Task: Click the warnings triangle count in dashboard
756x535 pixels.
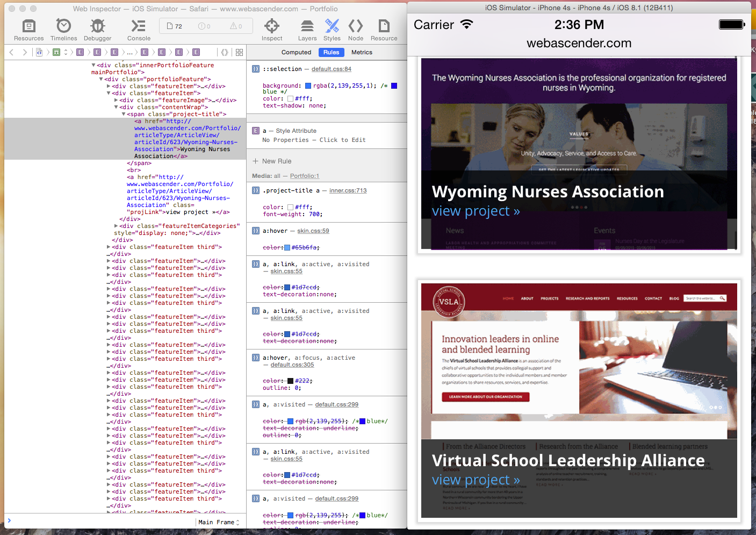Action: pyautogui.click(x=236, y=26)
